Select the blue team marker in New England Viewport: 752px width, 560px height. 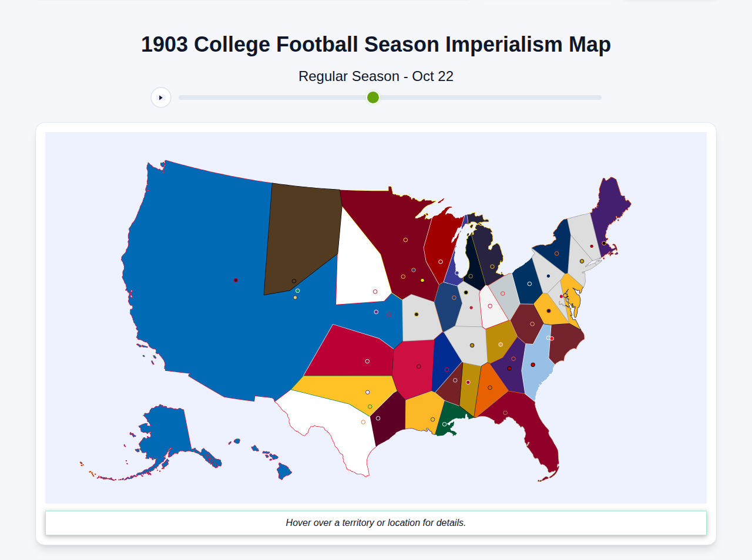click(x=548, y=276)
